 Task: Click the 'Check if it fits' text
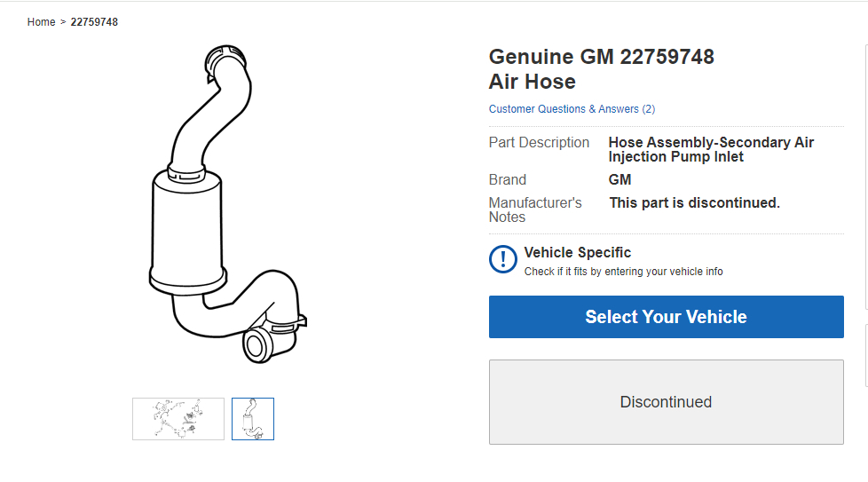tap(623, 272)
